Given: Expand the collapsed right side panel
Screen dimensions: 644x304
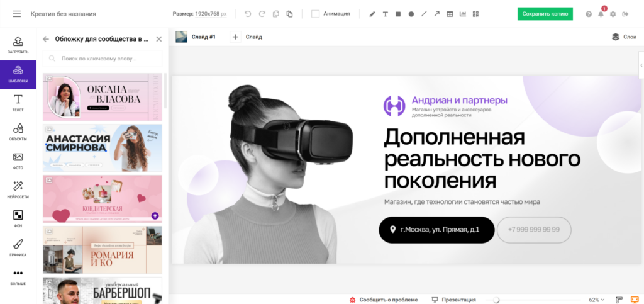Looking at the screenshot, I should (x=640, y=65).
